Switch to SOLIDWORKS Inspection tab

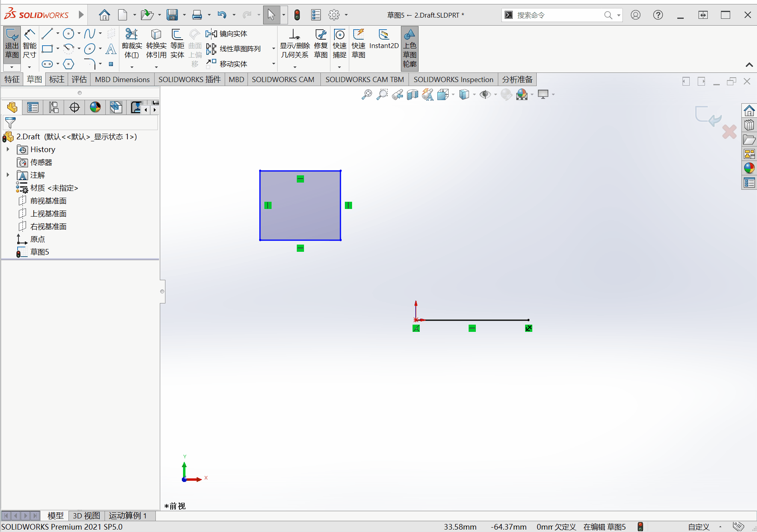coord(453,79)
